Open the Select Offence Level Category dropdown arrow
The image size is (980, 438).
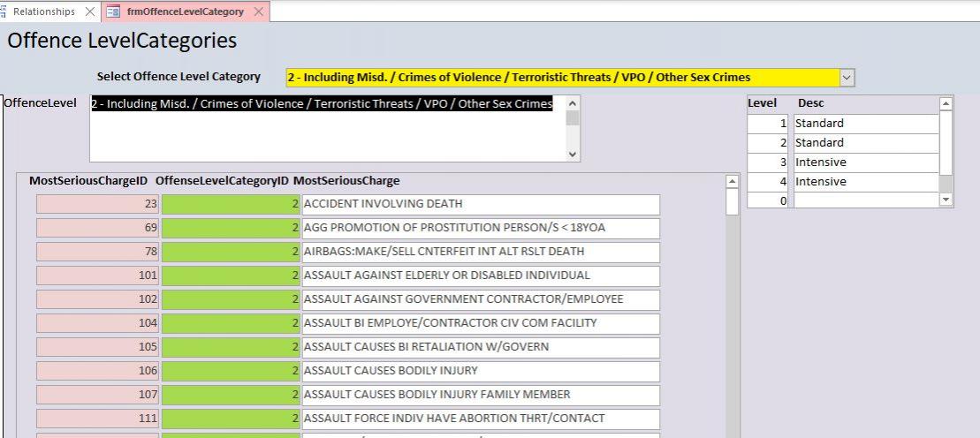click(x=847, y=78)
